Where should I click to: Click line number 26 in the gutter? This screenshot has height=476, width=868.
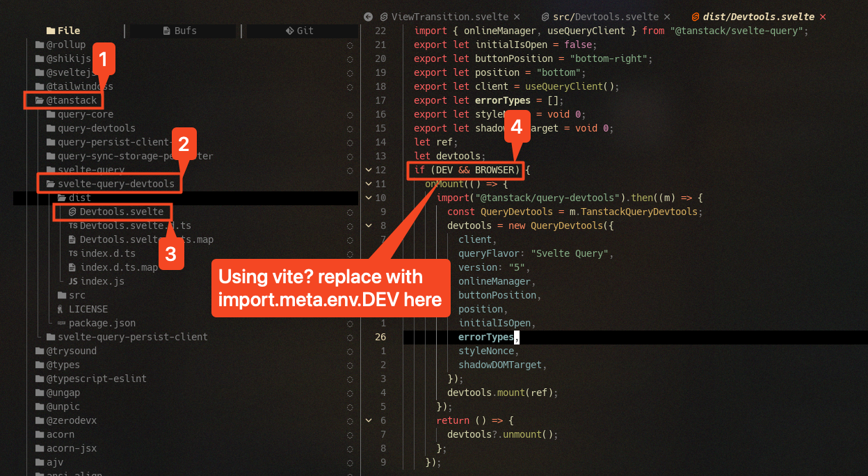tap(380, 337)
